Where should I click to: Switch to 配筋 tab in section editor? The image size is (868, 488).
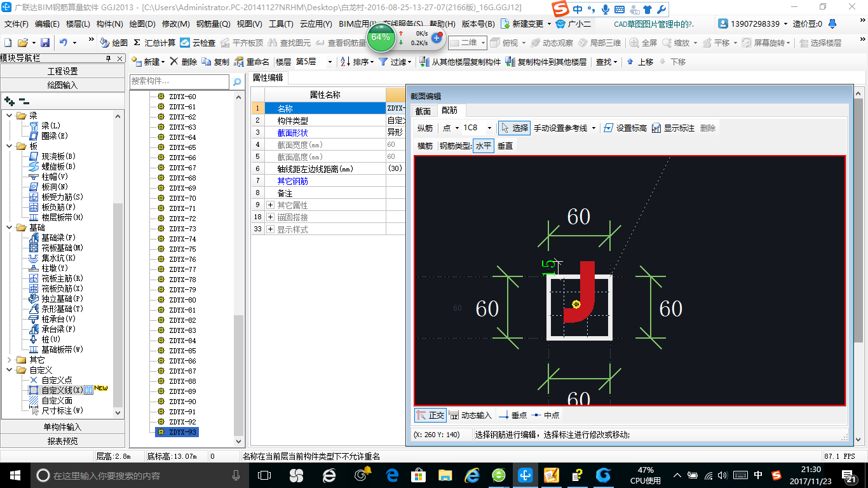coord(449,111)
